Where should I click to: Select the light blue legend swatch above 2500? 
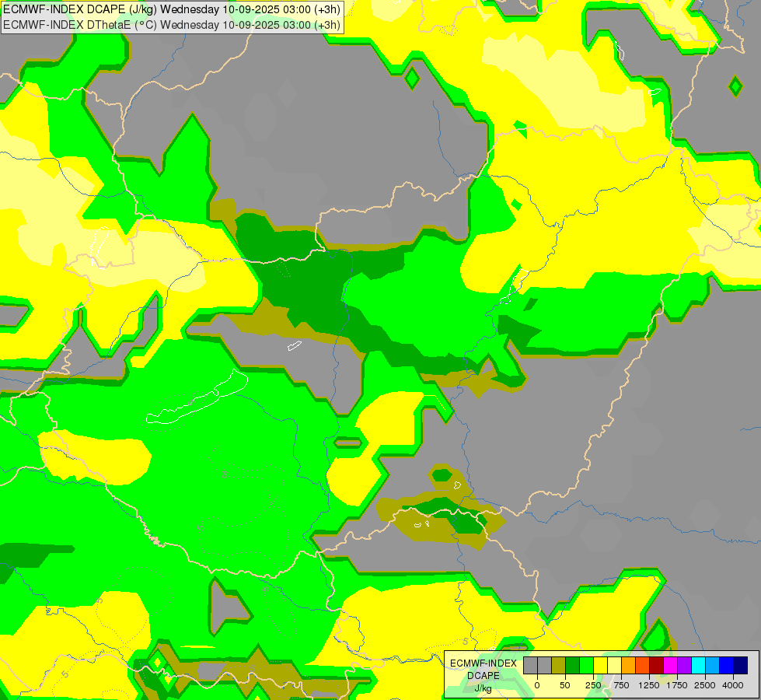[713, 665]
